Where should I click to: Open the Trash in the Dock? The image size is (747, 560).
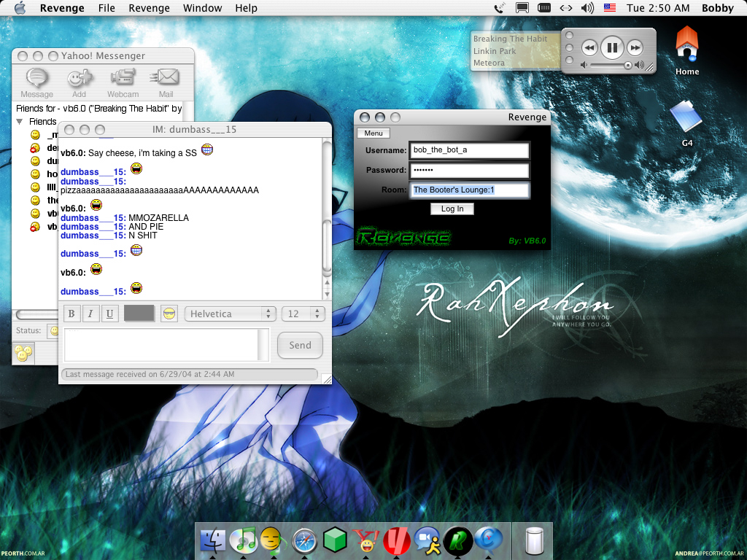point(535,542)
